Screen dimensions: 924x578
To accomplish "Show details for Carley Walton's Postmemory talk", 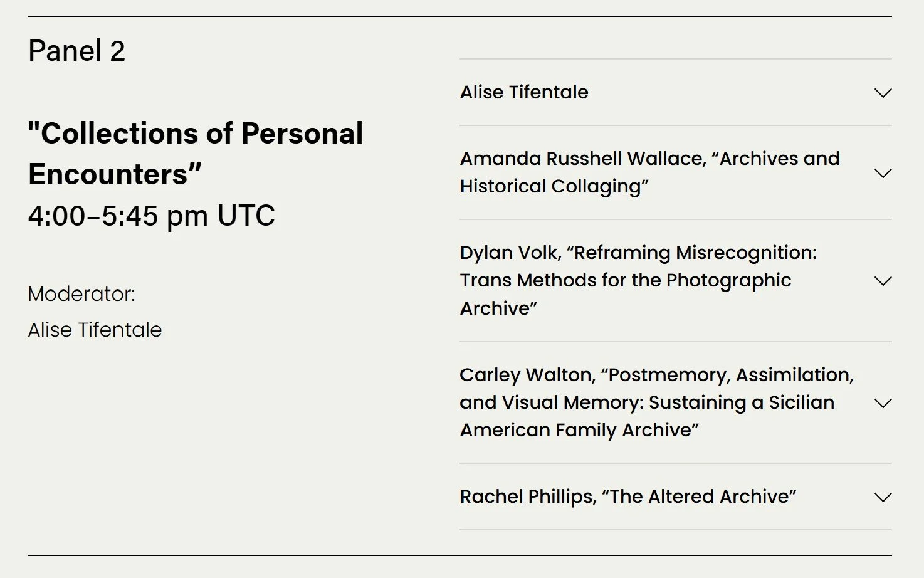I will click(656, 402).
